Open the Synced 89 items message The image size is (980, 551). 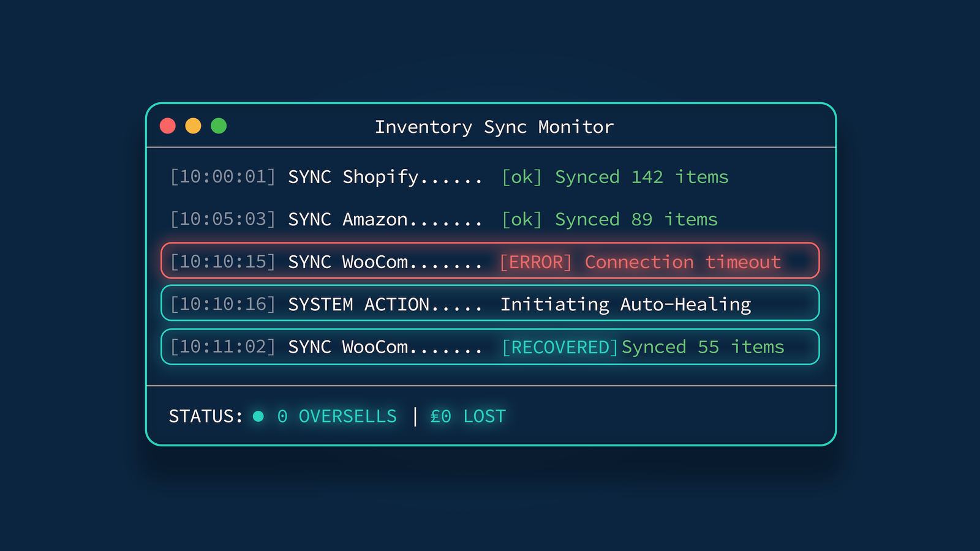[x=636, y=219]
